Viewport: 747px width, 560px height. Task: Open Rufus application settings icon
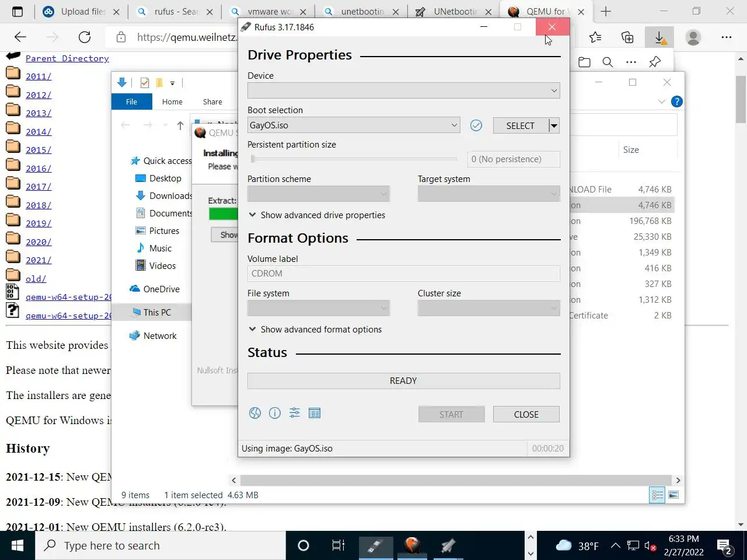pos(295,413)
